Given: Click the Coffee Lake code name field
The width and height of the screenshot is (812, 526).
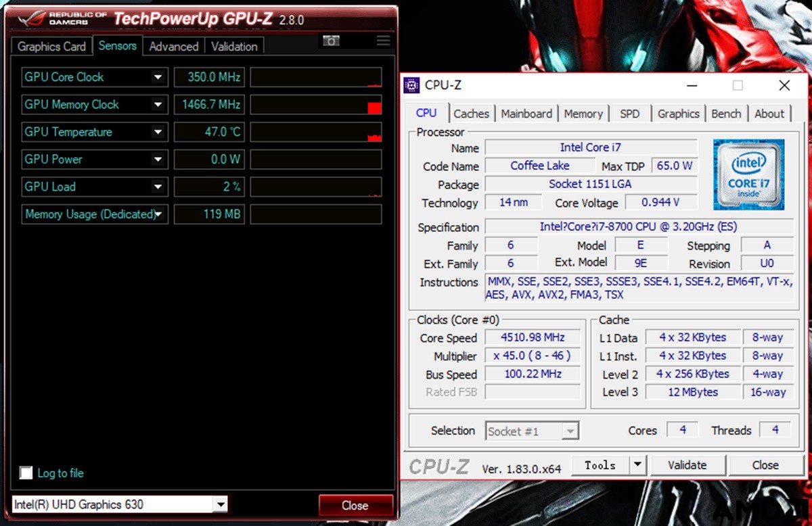Looking at the screenshot, I should 540,166.
